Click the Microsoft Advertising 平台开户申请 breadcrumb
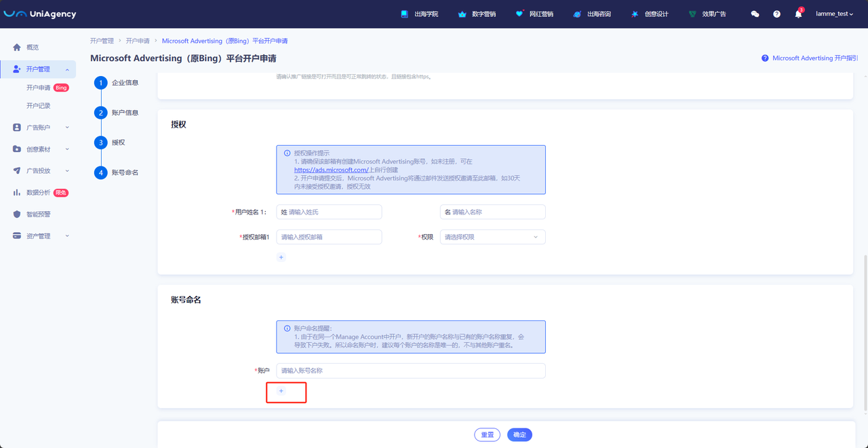Viewport: 868px width, 448px height. pyautogui.click(x=224, y=41)
